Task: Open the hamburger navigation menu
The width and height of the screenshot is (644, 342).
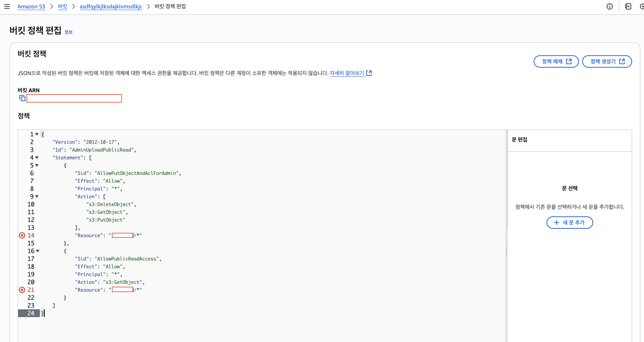Action: click(7, 6)
